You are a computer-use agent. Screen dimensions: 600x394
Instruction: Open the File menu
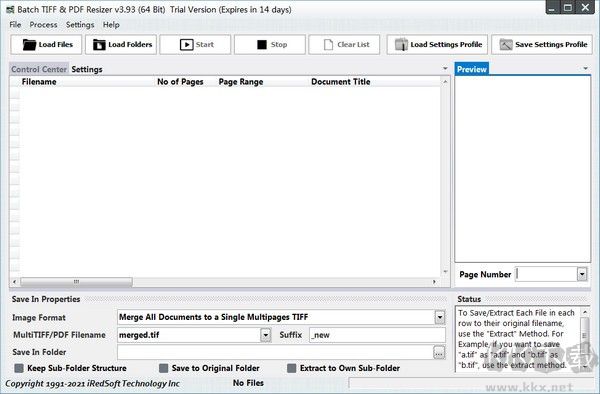click(x=15, y=25)
